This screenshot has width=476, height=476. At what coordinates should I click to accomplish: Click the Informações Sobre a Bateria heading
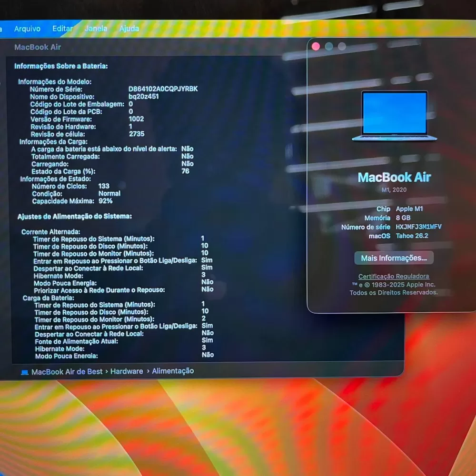click(61, 66)
